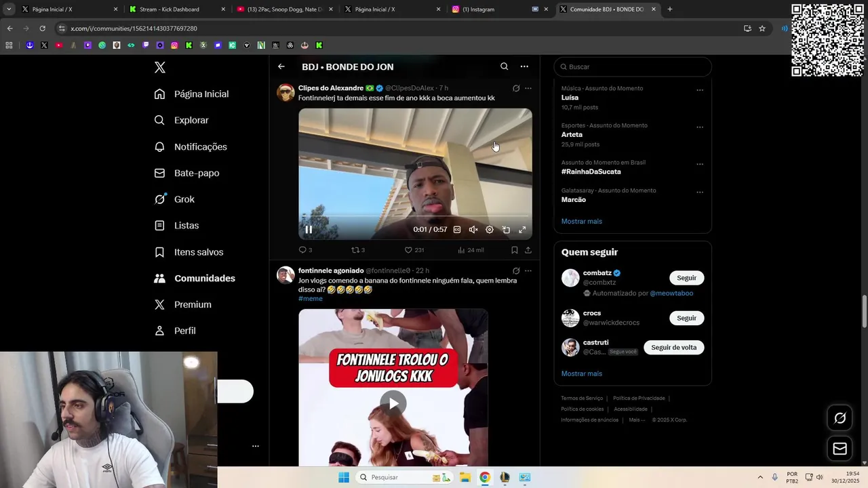Toggle video captions icon
This screenshot has height=488, width=868.
[457, 230]
